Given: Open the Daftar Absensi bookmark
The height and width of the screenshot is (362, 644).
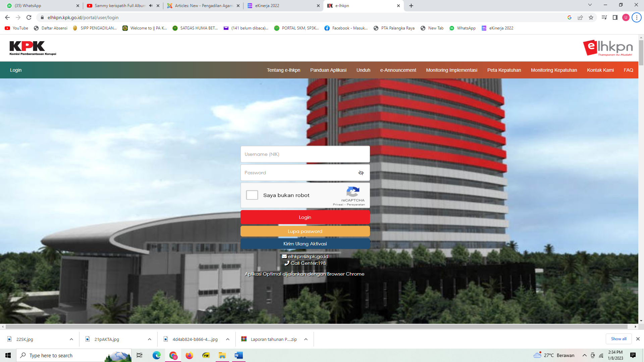Looking at the screenshot, I should (x=51, y=28).
